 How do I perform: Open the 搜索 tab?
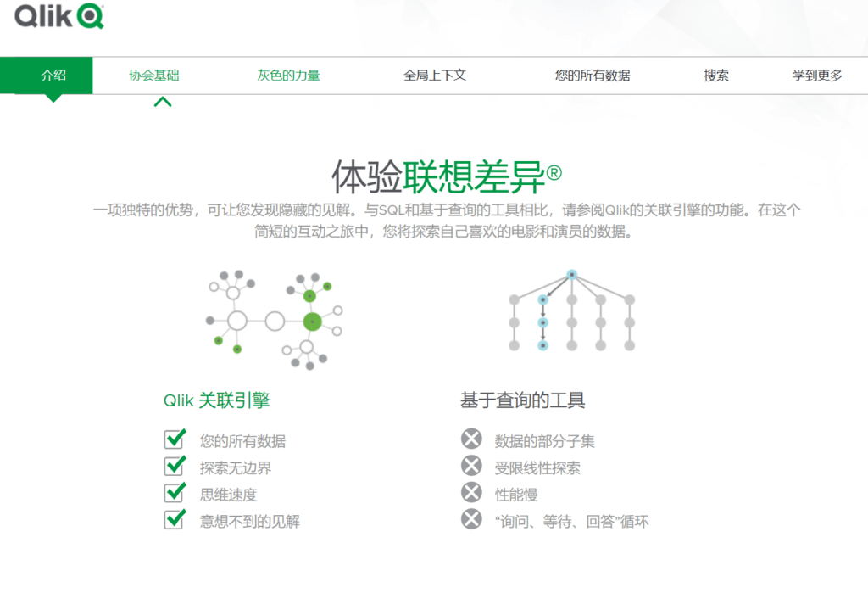point(716,76)
